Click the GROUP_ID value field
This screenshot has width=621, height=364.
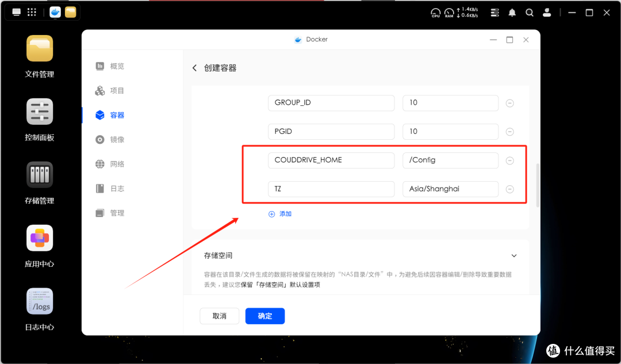click(x=450, y=103)
